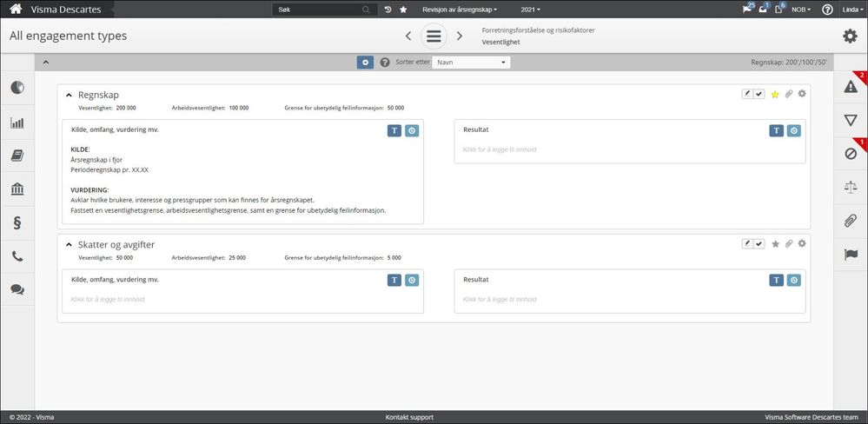Screen dimensions: 868x424
Task: Click the paperclip icon on Skatter og avgifter card
Action: (789, 243)
